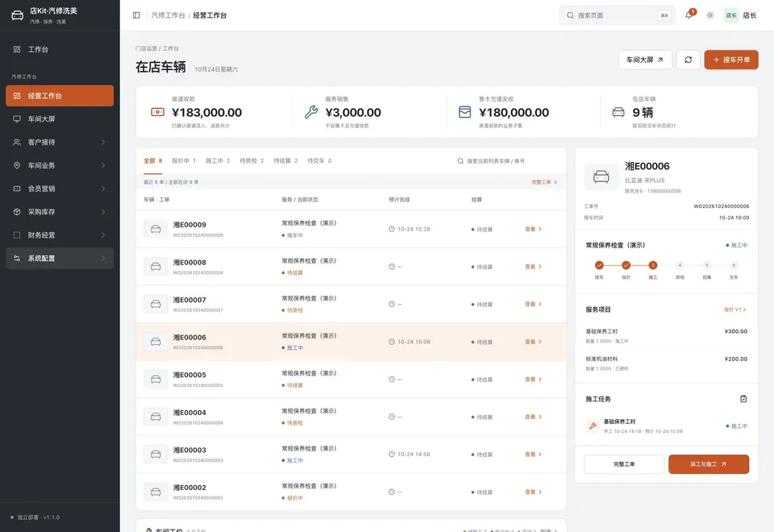
Task: Expand 采购库存 menu chevron
Action: pyautogui.click(x=103, y=212)
